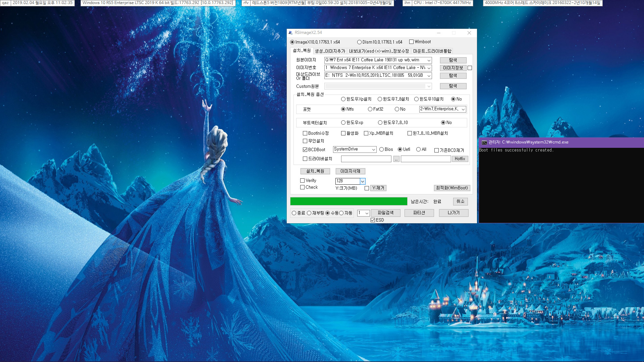
Task: Switch to 생성_이미지추가 tab
Action: pyautogui.click(x=330, y=51)
